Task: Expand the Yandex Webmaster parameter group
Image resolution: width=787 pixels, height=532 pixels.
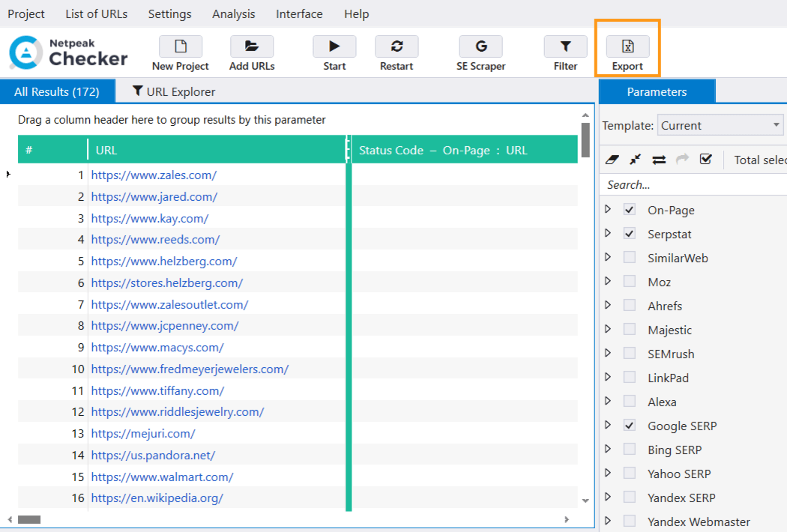Action: pyautogui.click(x=608, y=521)
